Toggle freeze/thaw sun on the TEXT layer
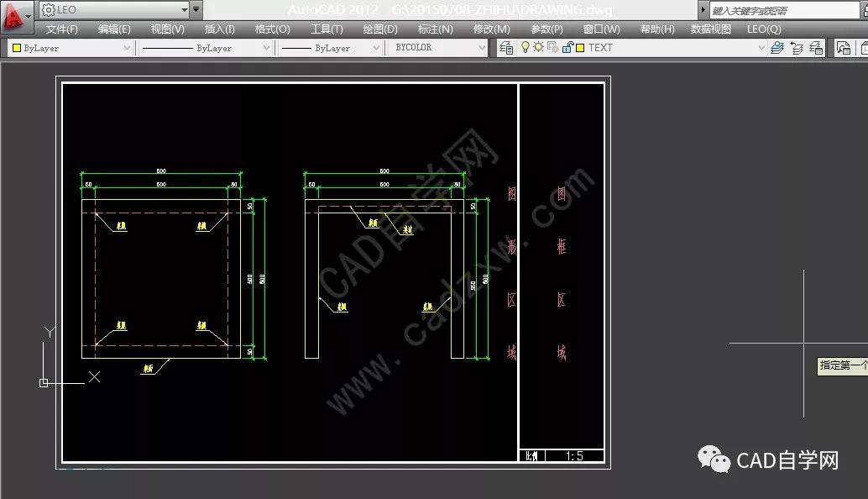The height and width of the screenshot is (499, 868). click(x=538, y=48)
